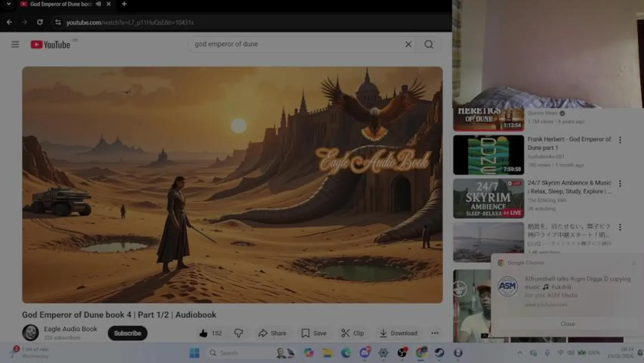This screenshot has width=644, height=363.
Task: Open options menu for Skyrim Ambience video
Action: tap(620, 184)
